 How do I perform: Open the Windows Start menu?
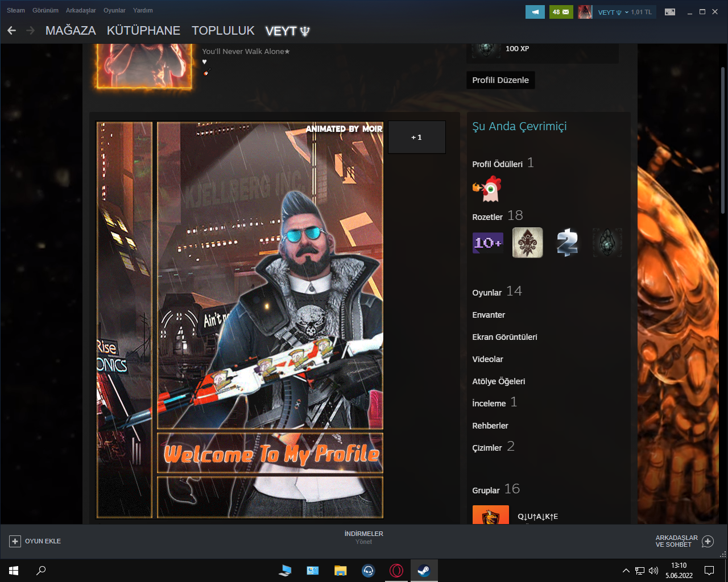point(14,571)
